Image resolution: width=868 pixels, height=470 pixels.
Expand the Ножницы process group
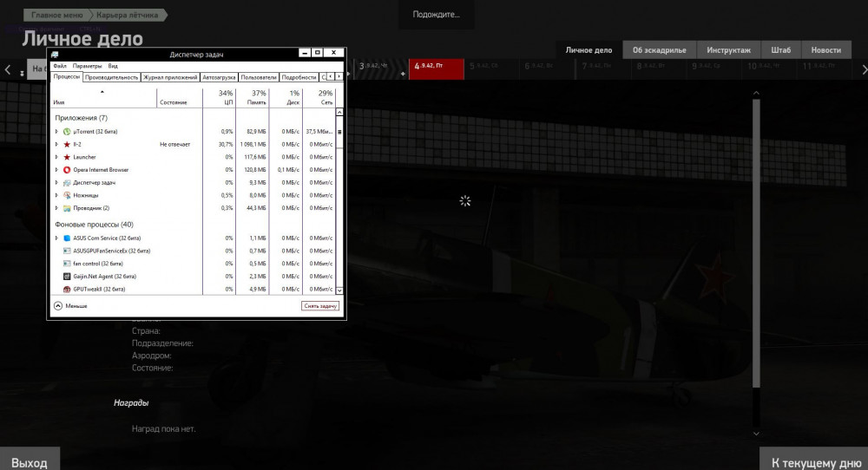[x=56, y=195]
